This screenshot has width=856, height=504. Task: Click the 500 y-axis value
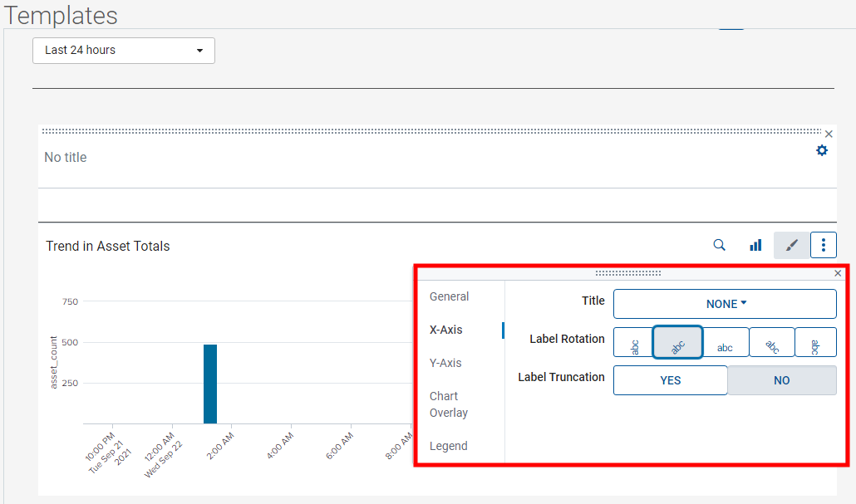(x=70, y=343)
